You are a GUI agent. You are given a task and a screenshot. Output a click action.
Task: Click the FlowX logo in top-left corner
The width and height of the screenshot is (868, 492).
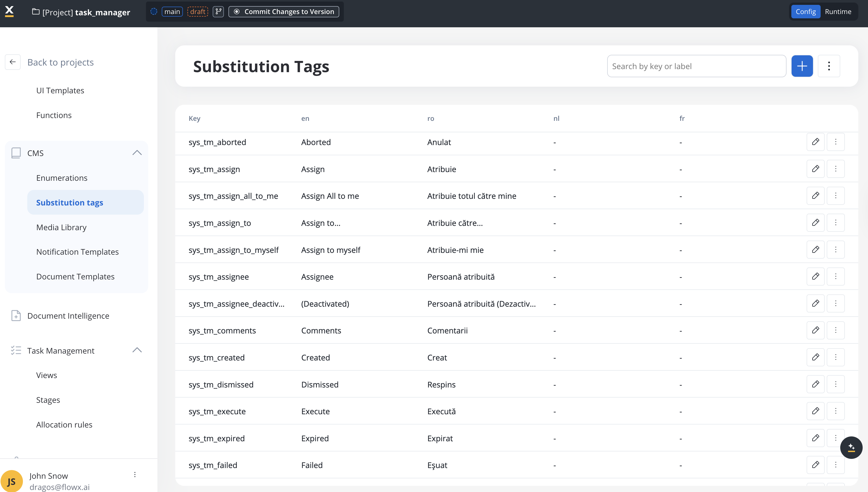coord(9,11)
